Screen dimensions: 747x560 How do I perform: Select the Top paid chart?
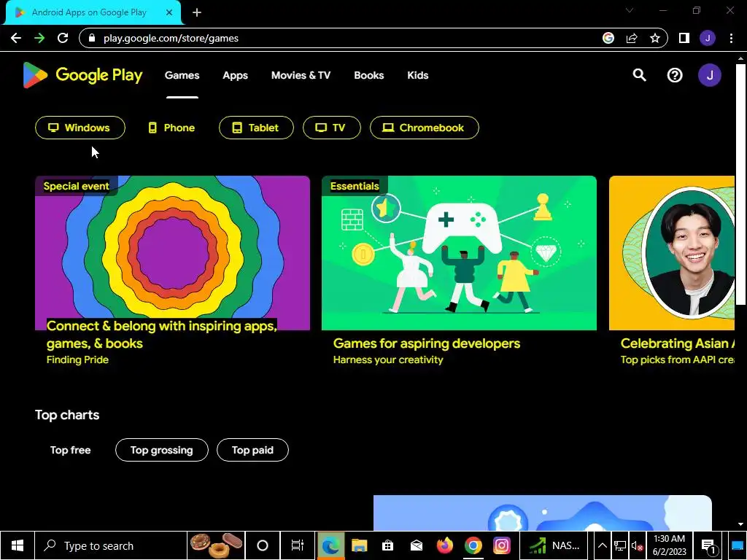[x=252, y=450]
